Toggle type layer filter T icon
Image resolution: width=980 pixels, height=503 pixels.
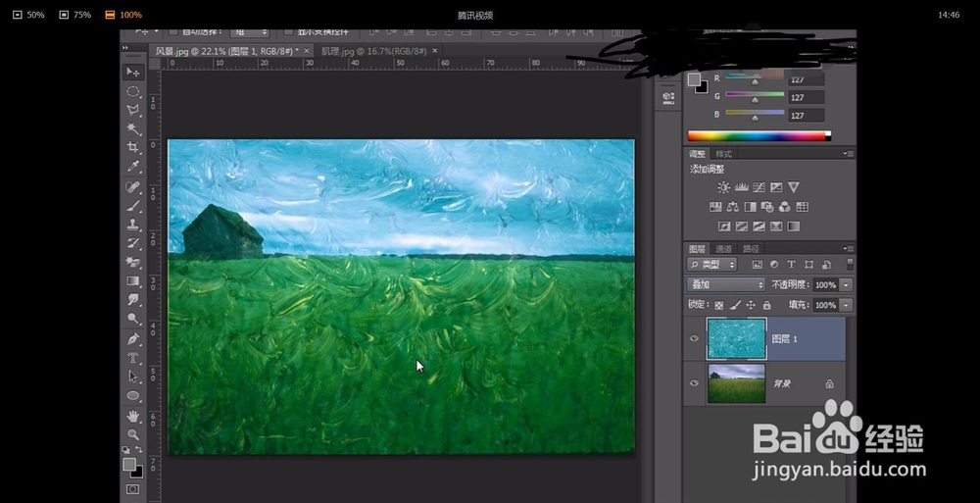(791, 265)
